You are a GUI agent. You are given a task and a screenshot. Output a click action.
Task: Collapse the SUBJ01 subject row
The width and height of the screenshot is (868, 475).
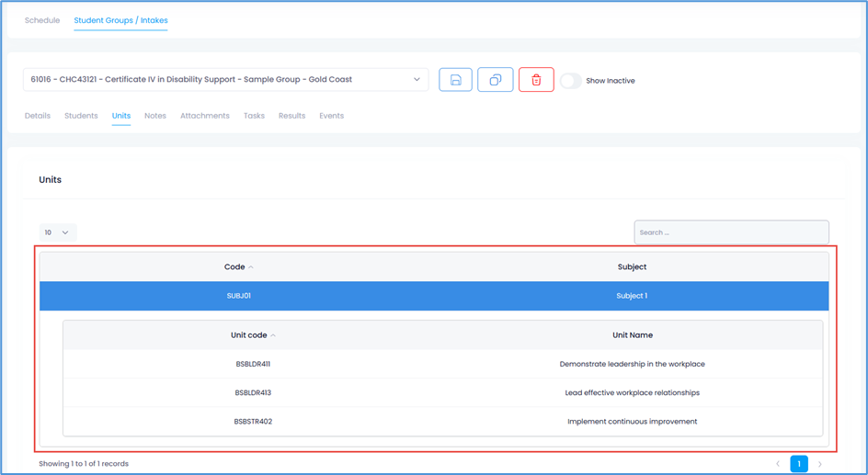tap(434, 296)
